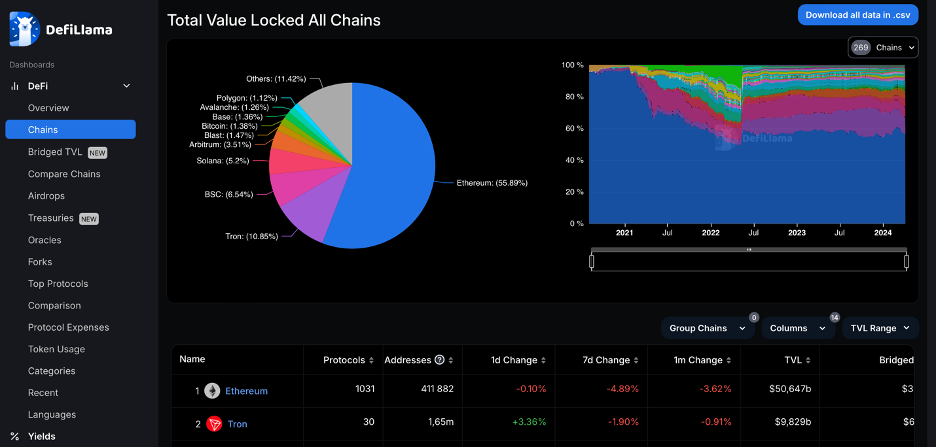Sort by 1m Change column arrows
The height and width of the screenshot is (448, 936).
point(729,360)
